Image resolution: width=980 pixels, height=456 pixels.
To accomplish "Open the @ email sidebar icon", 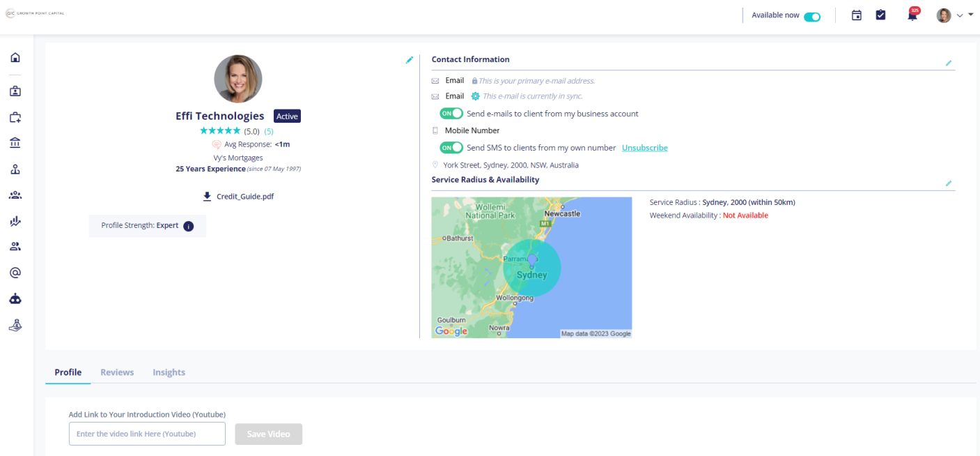I will pos(15,273).
